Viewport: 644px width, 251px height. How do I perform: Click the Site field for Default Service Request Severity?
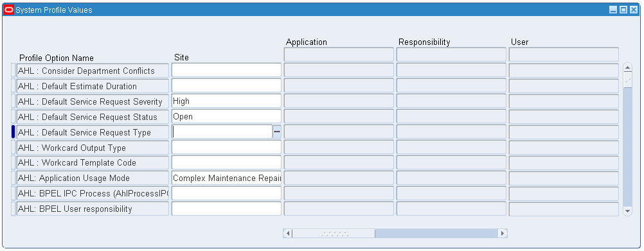(226, 101)
